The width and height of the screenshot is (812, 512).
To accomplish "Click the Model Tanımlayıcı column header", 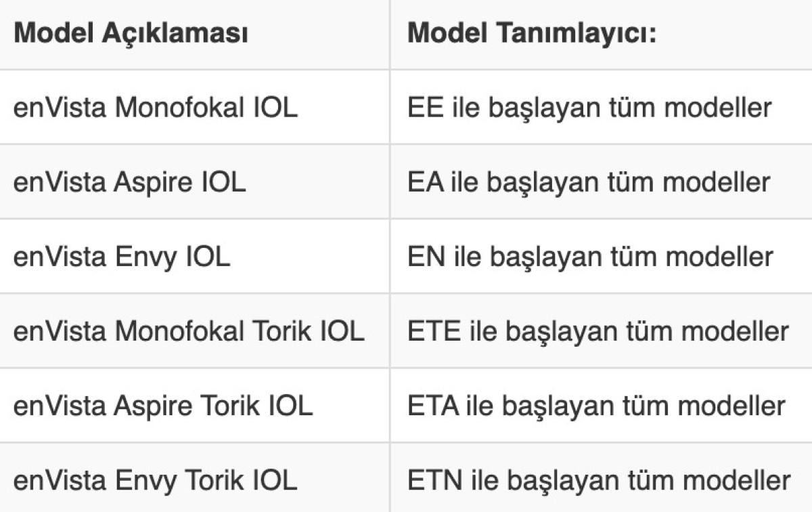I will [x=532, y=33].
